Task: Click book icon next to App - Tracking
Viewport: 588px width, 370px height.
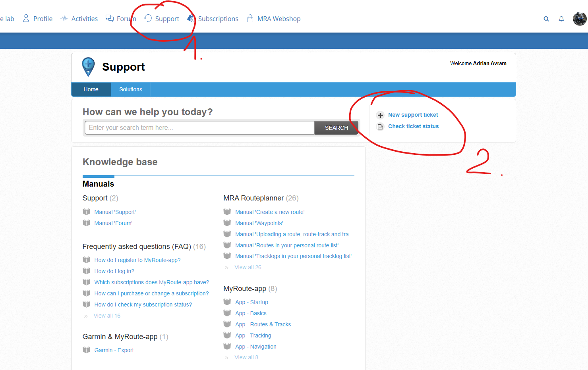Action: coord(227,335)
